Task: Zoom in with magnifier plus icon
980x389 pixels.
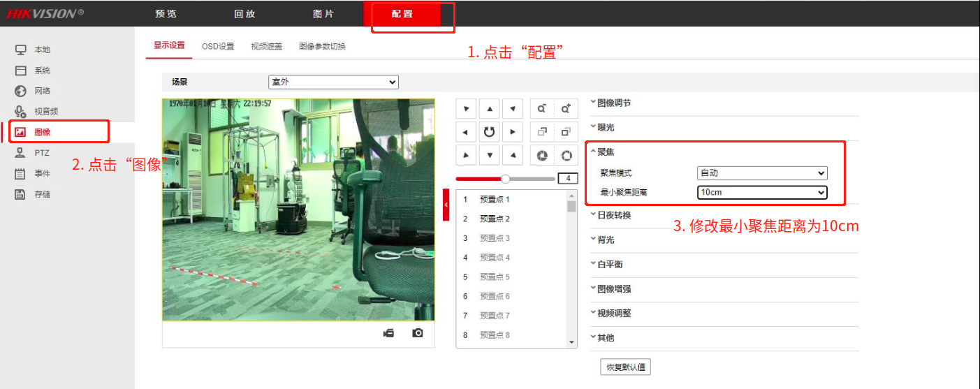Action: point(566,109)
